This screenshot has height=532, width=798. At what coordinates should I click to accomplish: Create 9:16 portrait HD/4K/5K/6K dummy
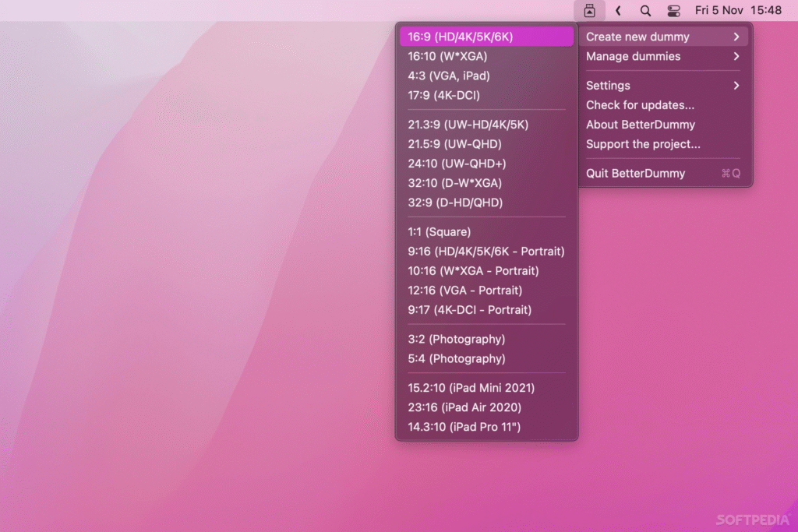click(486, 252)
